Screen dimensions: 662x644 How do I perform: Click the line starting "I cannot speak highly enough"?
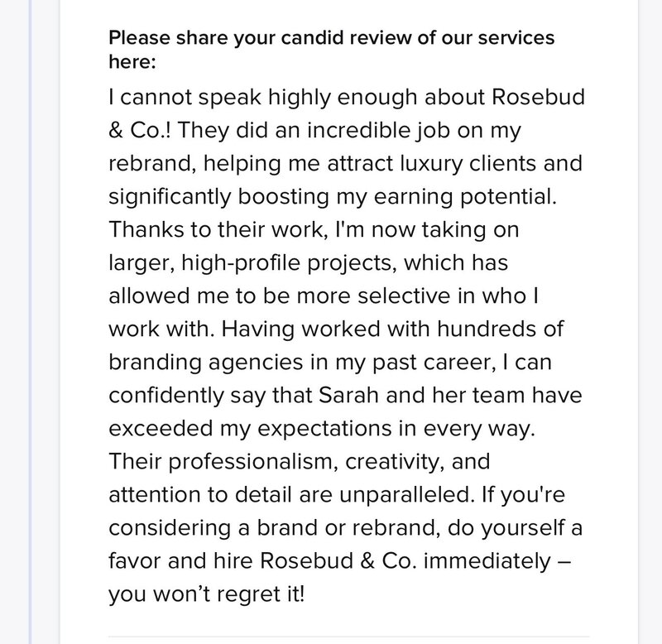coord(347,98)
